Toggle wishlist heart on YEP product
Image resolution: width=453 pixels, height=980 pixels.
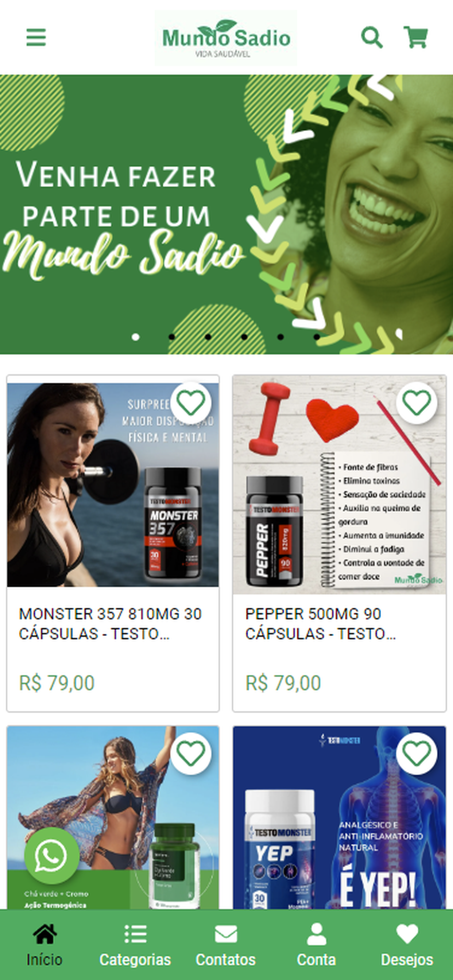(x=417, y=754)
